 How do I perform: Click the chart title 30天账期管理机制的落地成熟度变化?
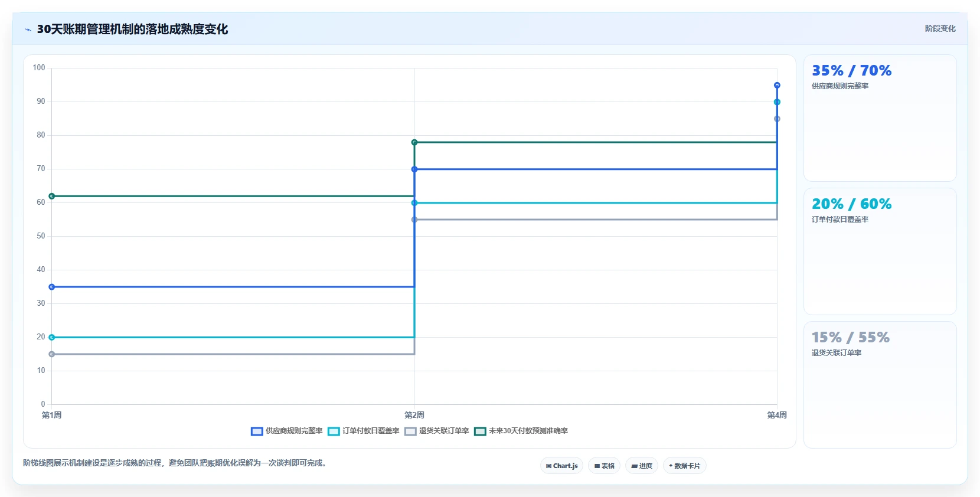132,29
